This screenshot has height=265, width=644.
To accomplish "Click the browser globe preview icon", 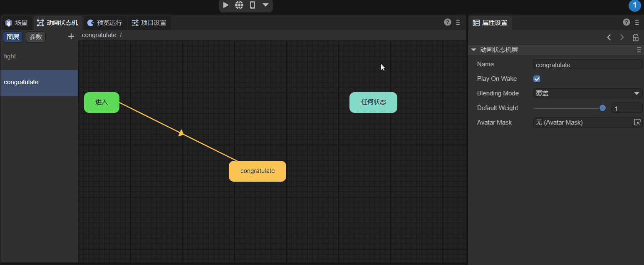I will 239,5.
